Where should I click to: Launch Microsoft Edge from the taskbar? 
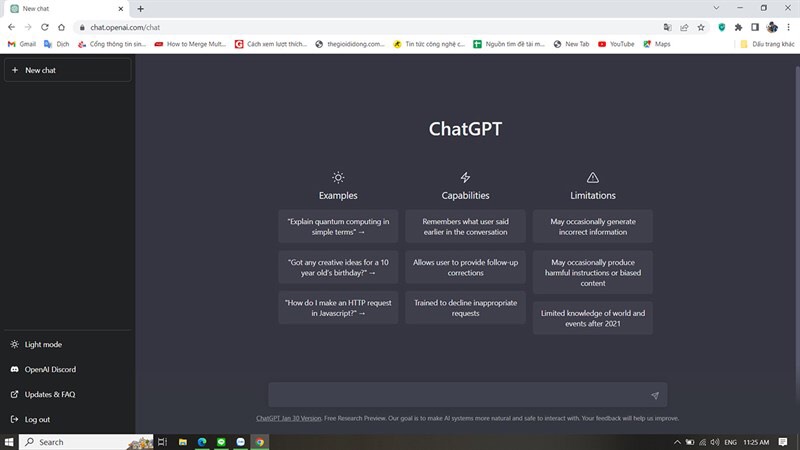202,442
